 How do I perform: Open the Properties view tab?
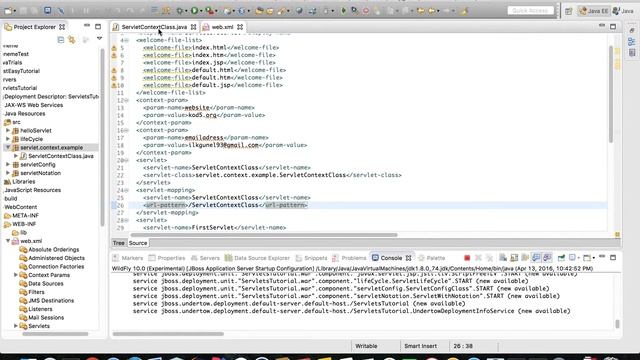pyautogui.click(x=167, y=258)
